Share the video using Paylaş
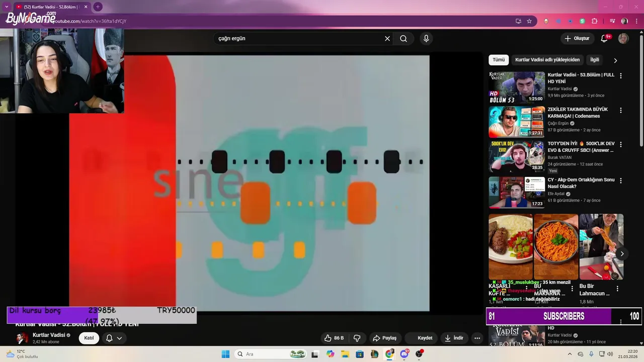Screen dimensions: 644x362 (384, 338)
